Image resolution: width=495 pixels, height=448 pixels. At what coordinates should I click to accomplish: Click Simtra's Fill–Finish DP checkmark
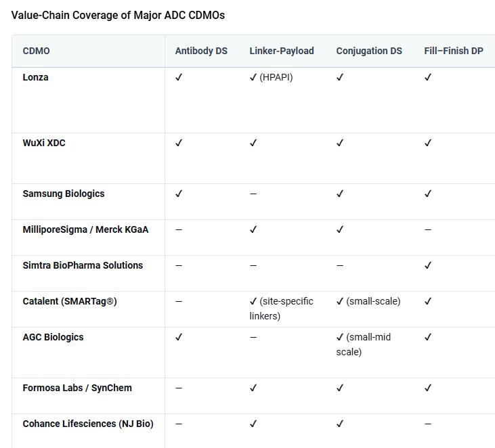pyautogui.click(x=428, y=265)
